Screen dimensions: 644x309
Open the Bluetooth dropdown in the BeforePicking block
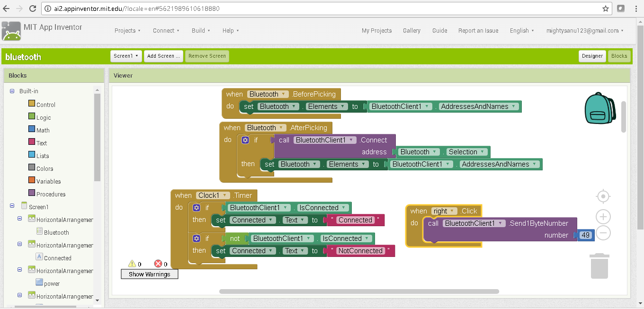pos(268,94)
